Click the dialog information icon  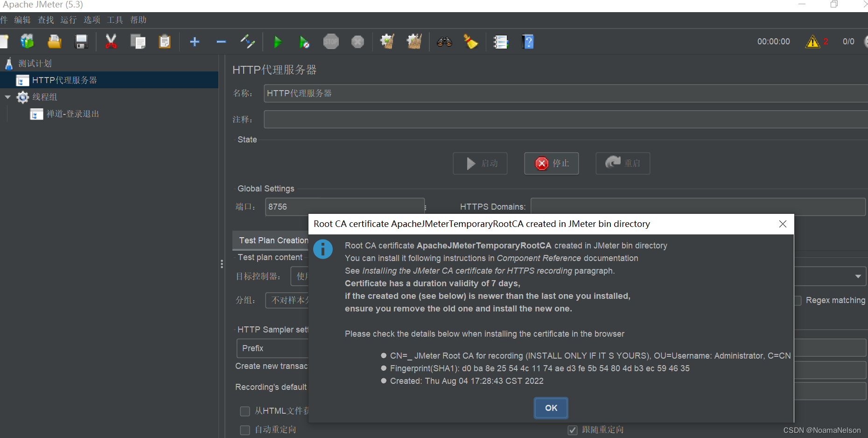coord(323,249)
